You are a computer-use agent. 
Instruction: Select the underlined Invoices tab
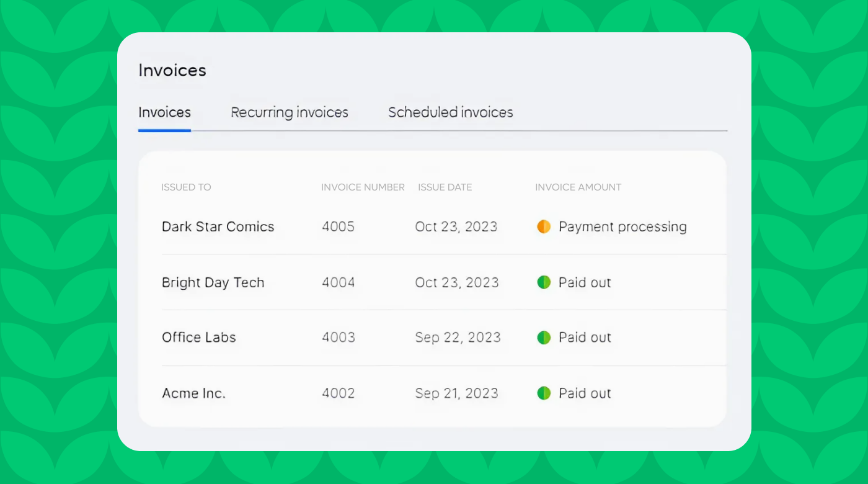tap(164, 112)
